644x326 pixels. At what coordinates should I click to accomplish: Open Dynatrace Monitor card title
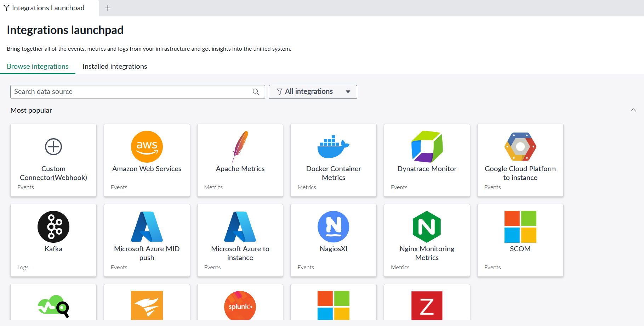(x=427, y=169)
